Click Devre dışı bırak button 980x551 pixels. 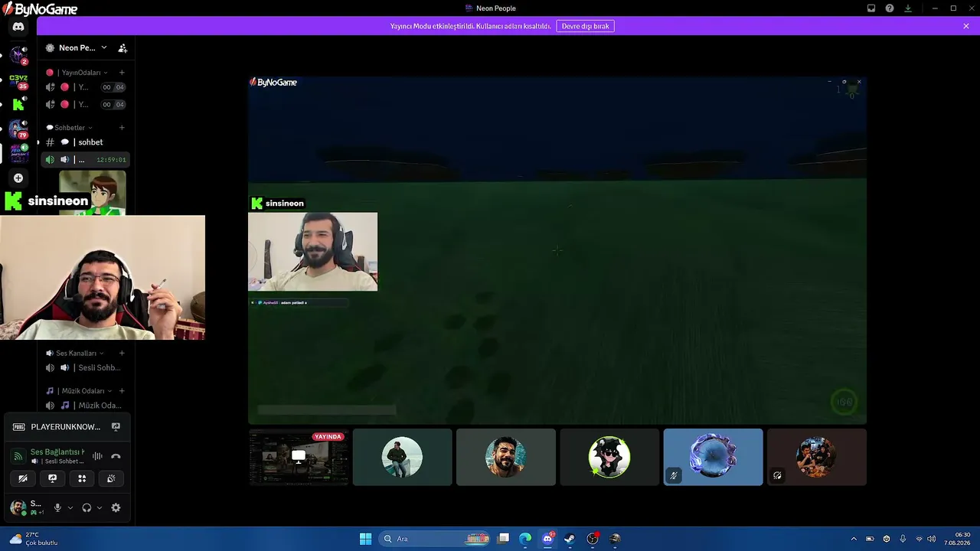(585, 26)
